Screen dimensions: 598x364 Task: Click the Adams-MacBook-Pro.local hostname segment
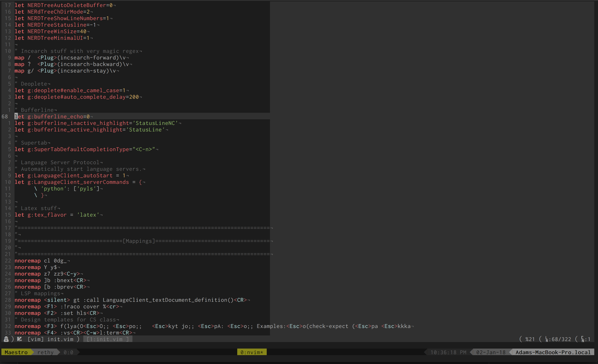point(553,352)
